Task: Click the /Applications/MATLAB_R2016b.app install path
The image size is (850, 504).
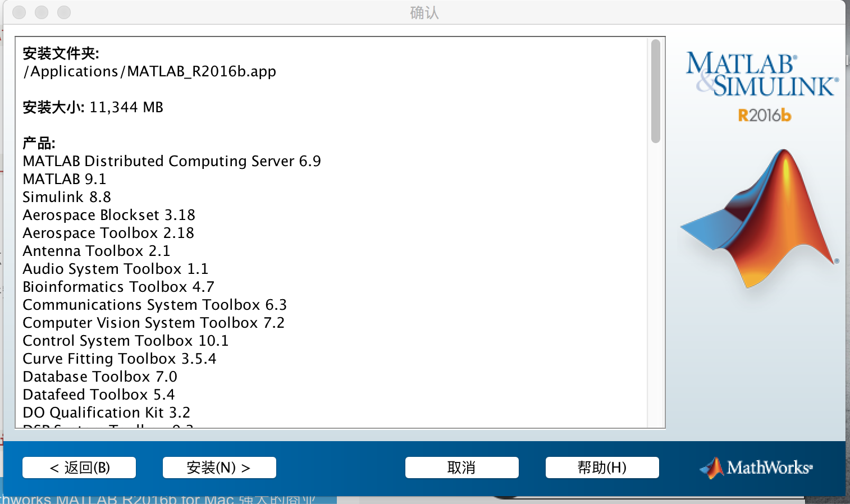Action: click(x=149, y=72)
